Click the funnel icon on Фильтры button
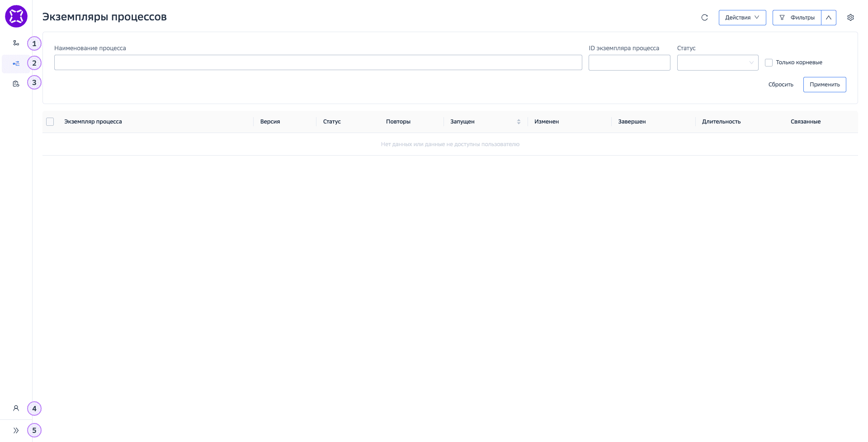This screenshot has height=442, width=868. tap(782, 18)
